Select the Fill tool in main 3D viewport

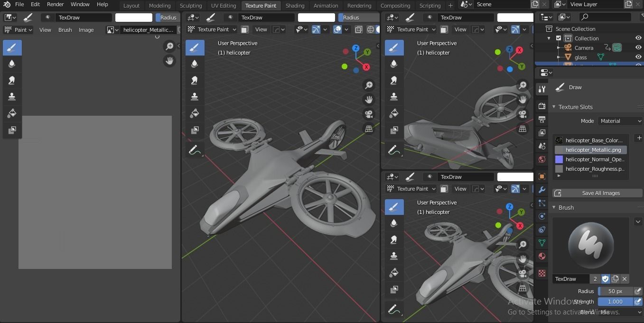(x=195, y=113)
